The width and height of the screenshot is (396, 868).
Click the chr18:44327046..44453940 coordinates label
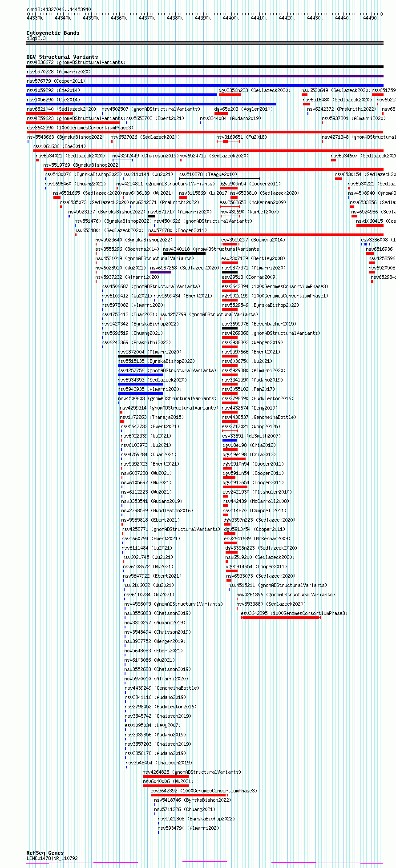pyautogui.click(x=59, y=9)
